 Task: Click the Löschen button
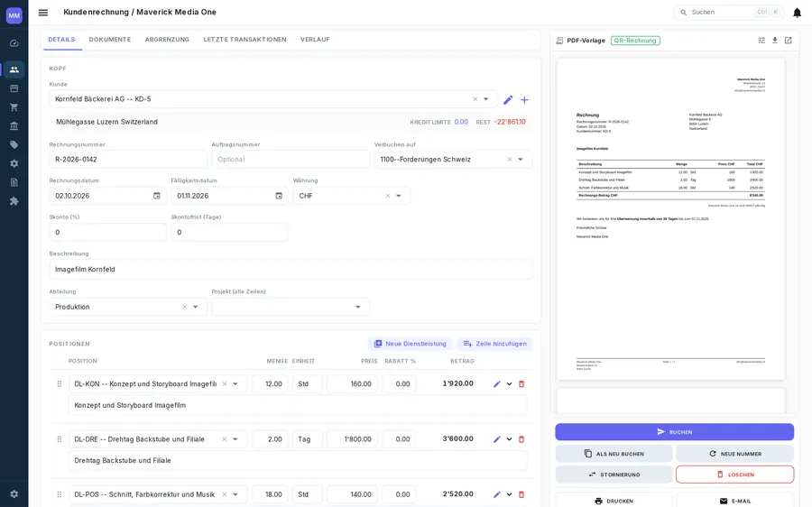734,475
